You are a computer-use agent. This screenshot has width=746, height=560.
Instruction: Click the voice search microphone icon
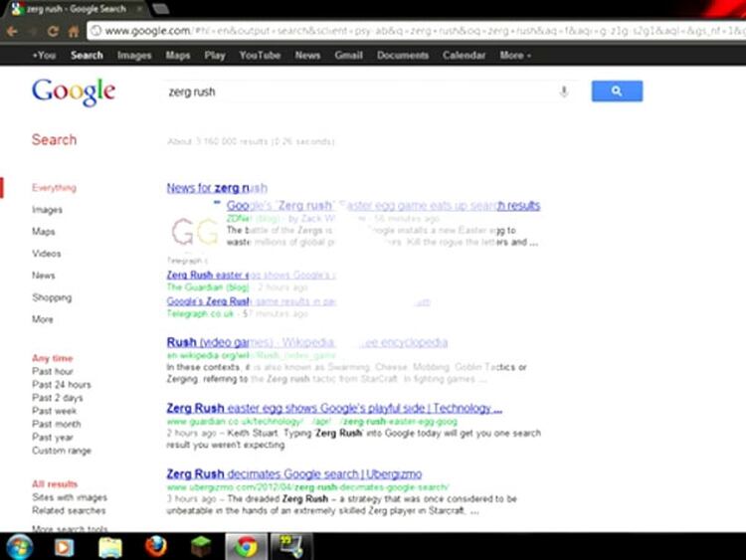tap(564, 92)
